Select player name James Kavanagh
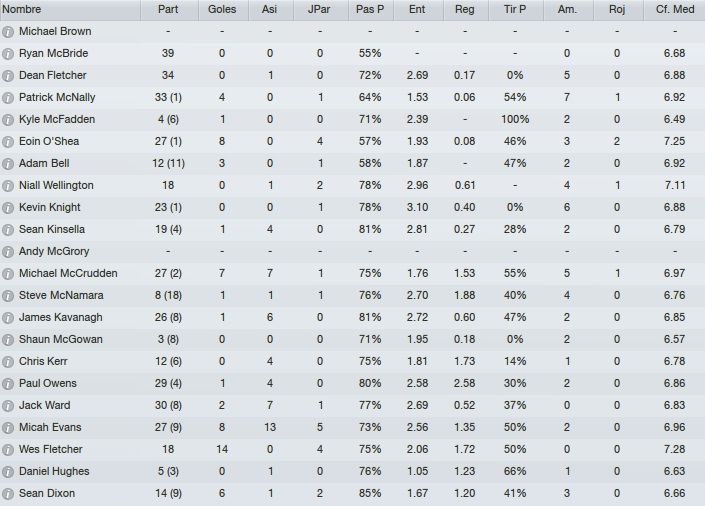This screenshot has width=705, height=506. click(61, 317)
